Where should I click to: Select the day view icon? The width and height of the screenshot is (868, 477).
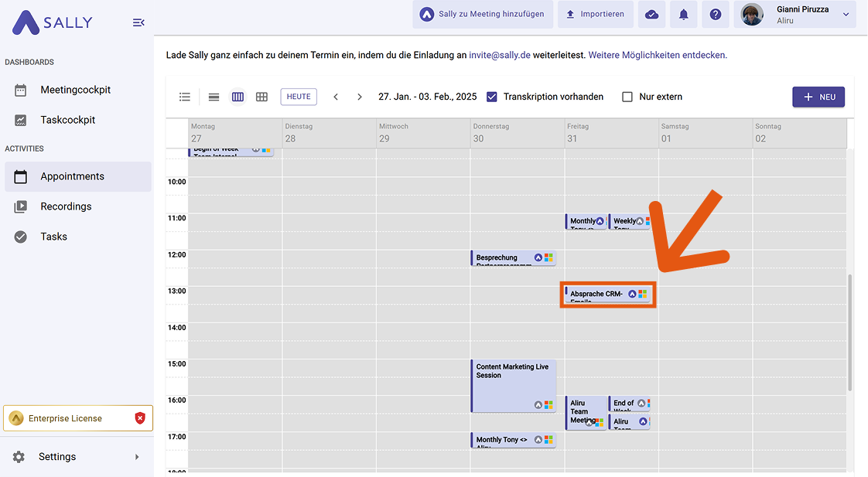pos(214,97)
